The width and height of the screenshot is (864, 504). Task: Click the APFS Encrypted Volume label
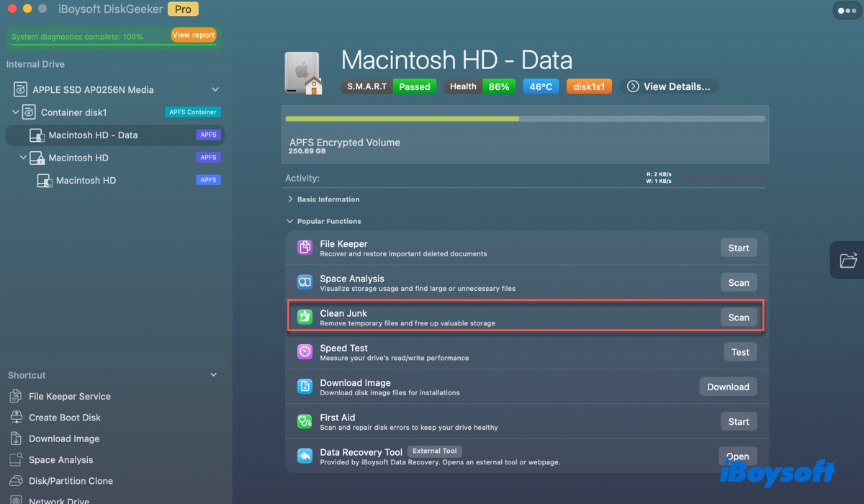coord(345,143)
